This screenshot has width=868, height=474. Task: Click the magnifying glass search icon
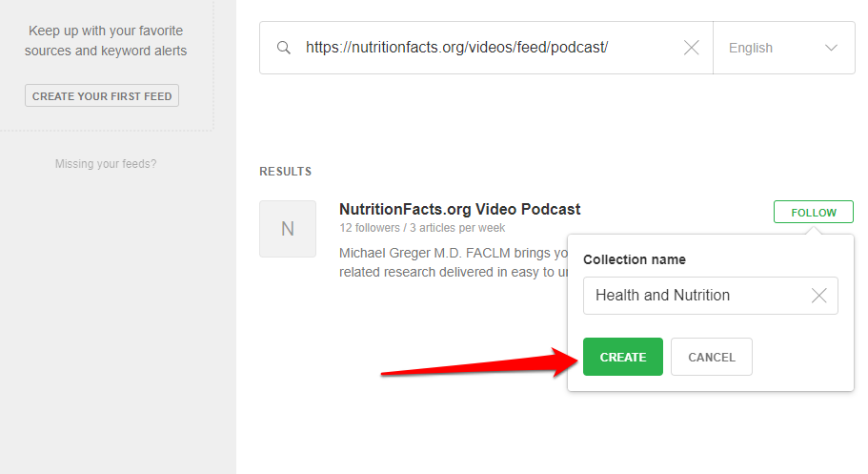[x=283, y=48]
